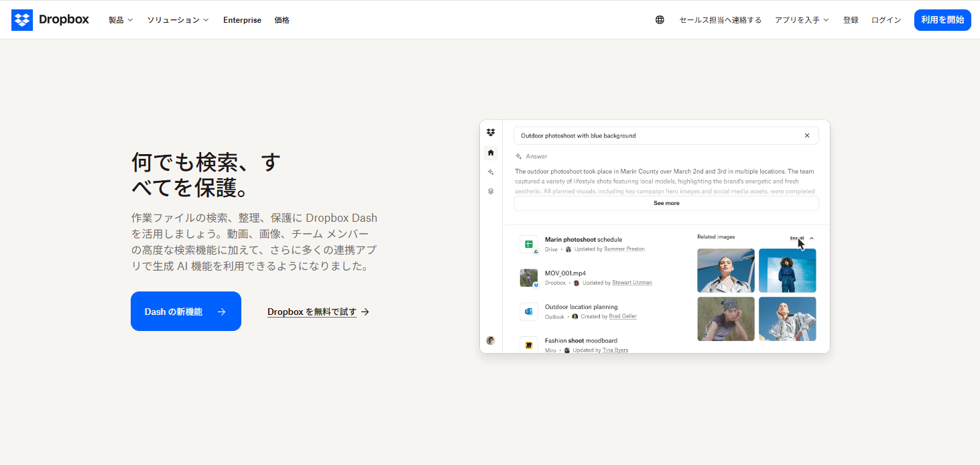Click the stacks layers icon in Dash sidebar
The image size is (980, 465).
click(x=491, y=191)
